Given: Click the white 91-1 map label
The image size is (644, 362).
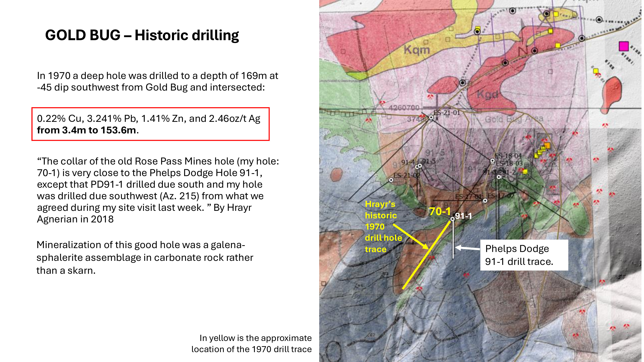Looking at the screenshot, I should 463,216.
